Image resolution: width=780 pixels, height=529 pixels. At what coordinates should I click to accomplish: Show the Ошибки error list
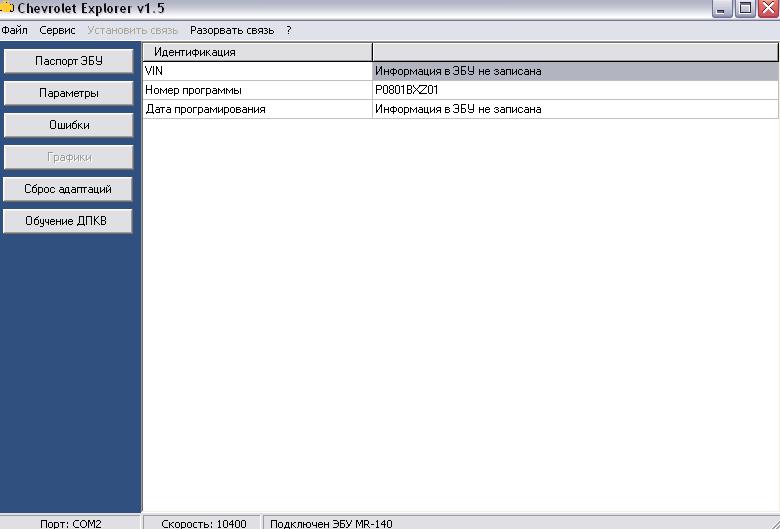tap(68, 125)
